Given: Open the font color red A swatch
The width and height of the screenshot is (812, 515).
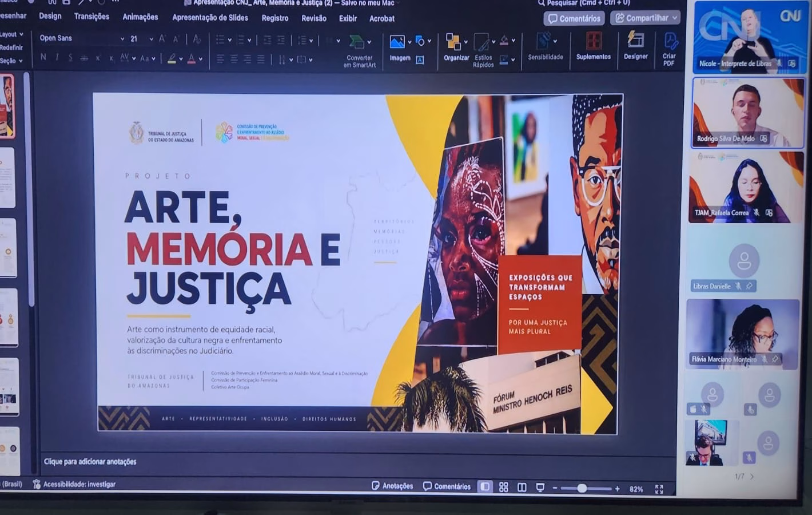Looking at the screenshot, I should (x=191, y=58).
